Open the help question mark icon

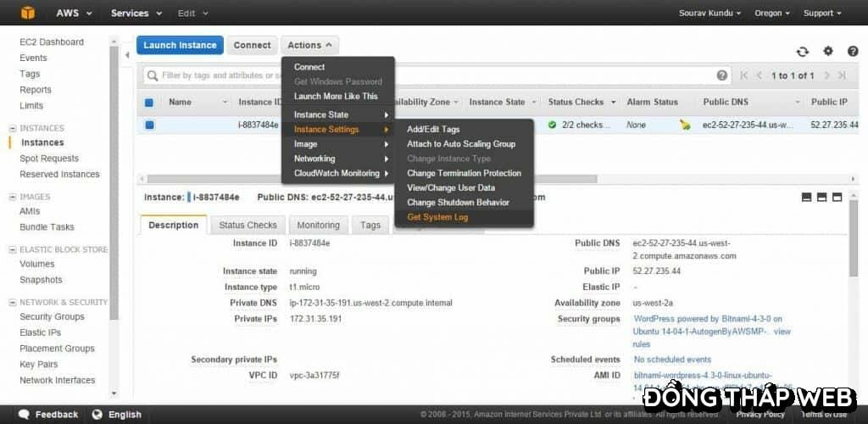coord(853,51)
